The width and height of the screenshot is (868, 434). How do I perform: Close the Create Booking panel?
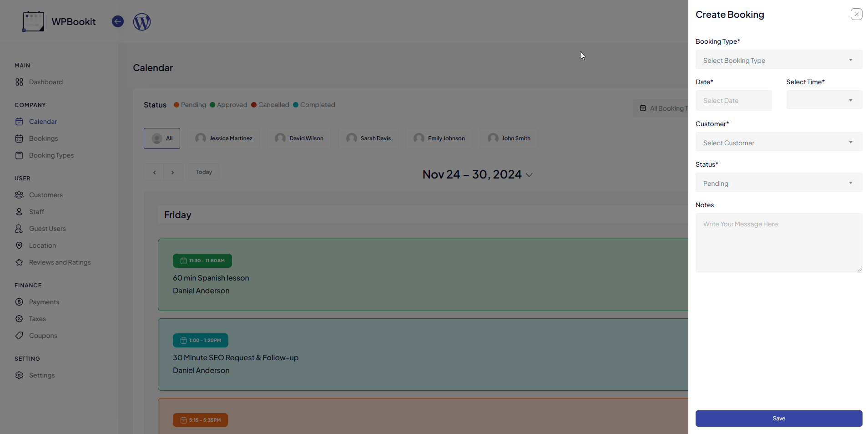coord(856,15)
